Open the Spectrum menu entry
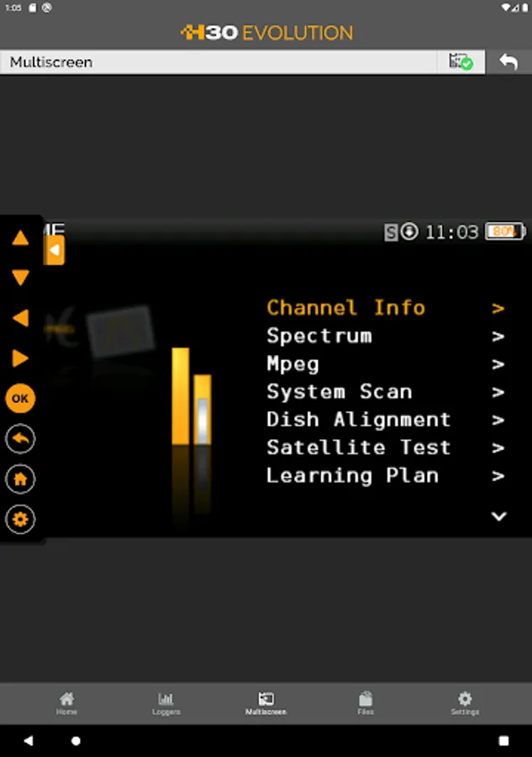 point(319,336)
